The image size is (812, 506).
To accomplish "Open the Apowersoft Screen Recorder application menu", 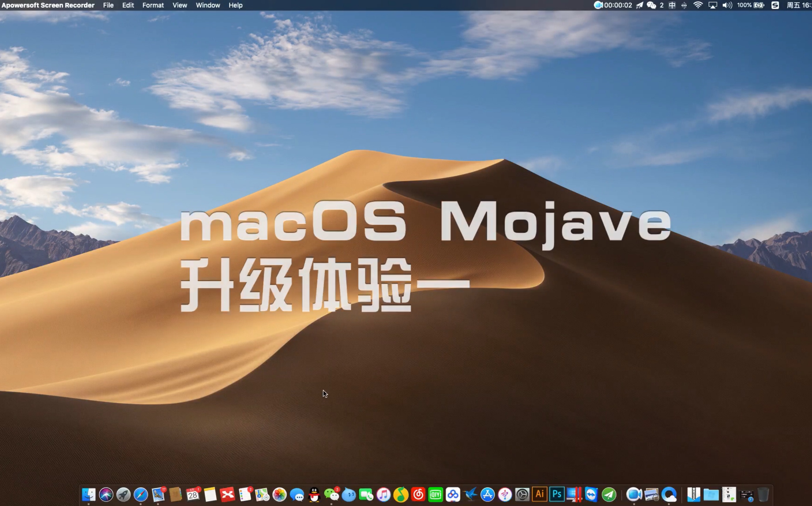I will (x=48, y=5).
